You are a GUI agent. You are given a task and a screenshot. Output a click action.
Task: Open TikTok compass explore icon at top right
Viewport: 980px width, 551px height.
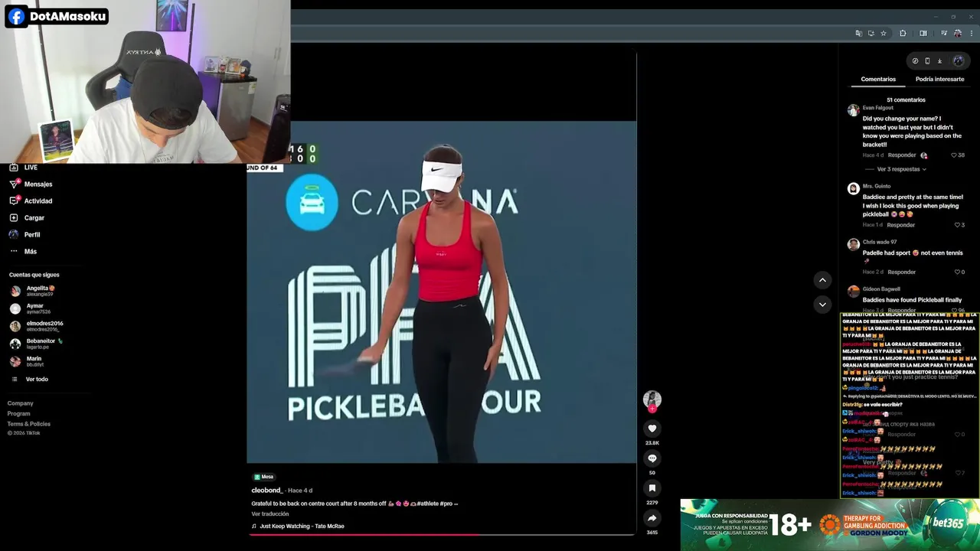[915, 61]
